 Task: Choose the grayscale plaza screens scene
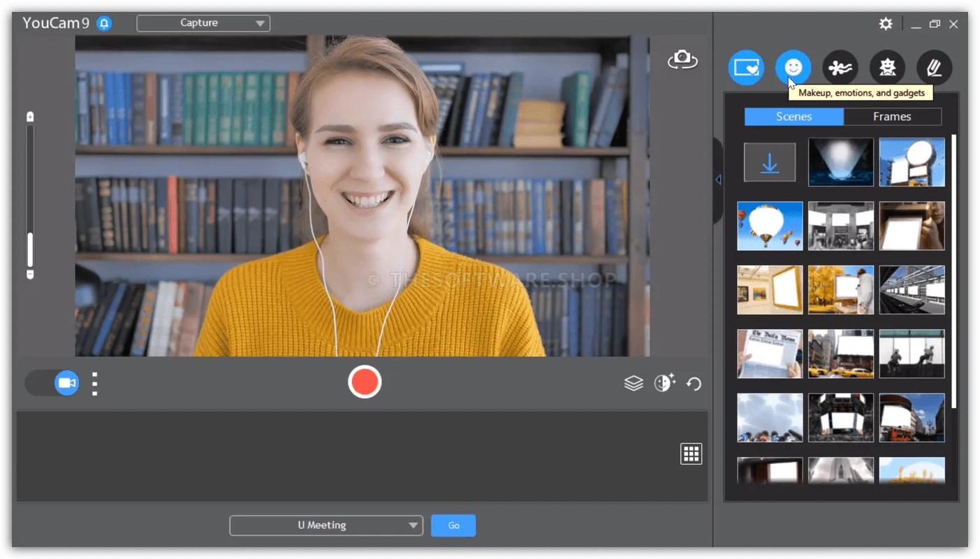coord(841,226)
